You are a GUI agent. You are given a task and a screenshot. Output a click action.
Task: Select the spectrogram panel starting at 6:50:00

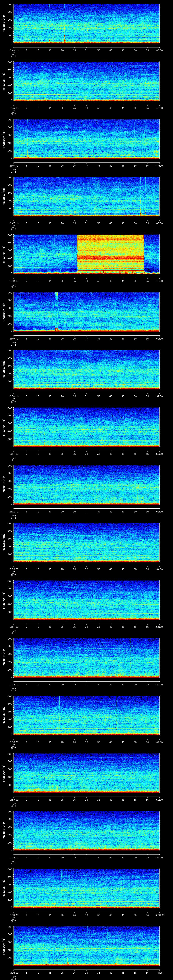[x=86, y=369]
